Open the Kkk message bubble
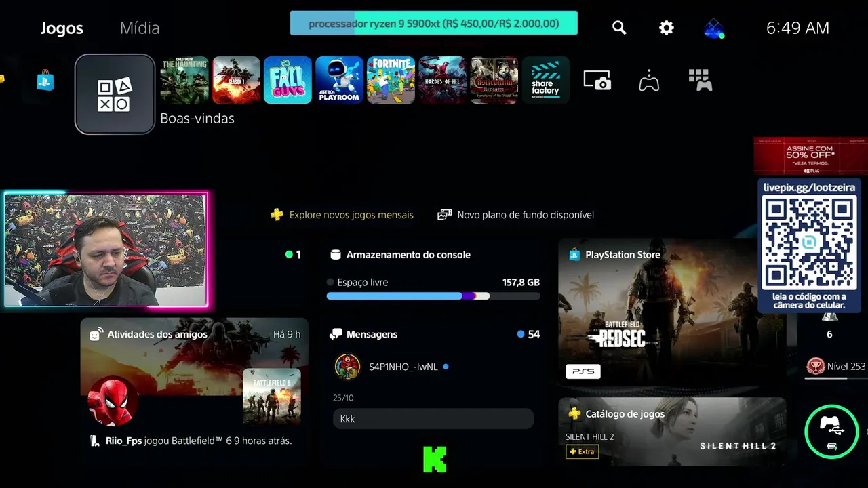Screen dimensions: 868x488 click(x=433, y=419)
